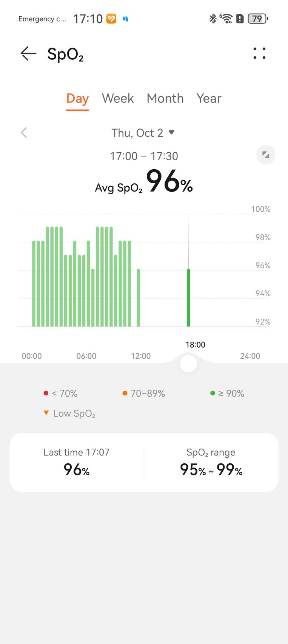Select the Year tab

[x=209, y=98]
